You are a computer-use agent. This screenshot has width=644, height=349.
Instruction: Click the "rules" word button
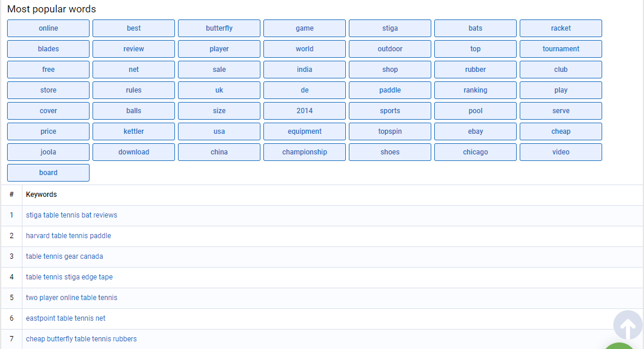pos(134,90)
